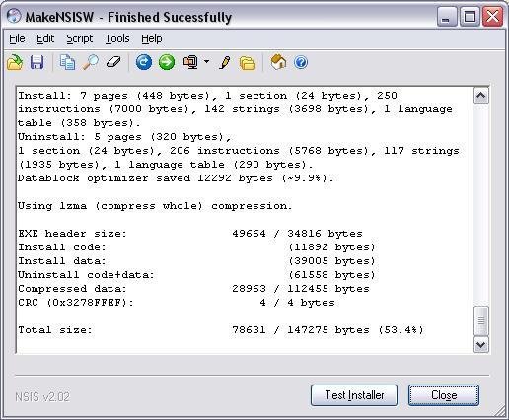Screen dimensions: 509x420
Task: Click the Find magnifier toolbar icon
Action: tap(91, 62)
